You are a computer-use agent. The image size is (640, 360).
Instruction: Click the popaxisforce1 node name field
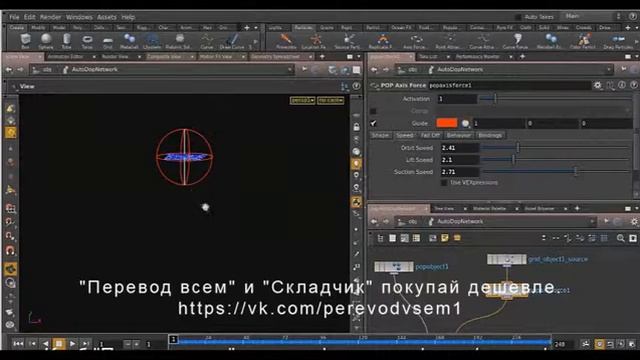[x=509, y=85]
